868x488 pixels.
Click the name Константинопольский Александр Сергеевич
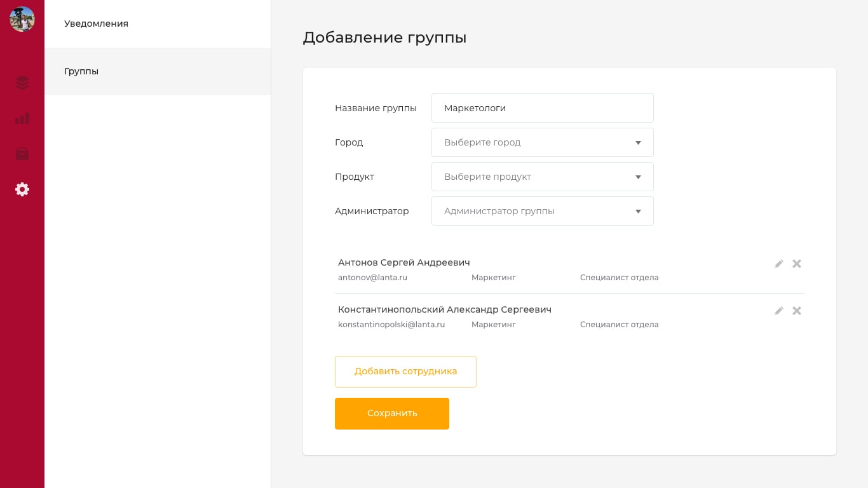[x=444, y=309]
